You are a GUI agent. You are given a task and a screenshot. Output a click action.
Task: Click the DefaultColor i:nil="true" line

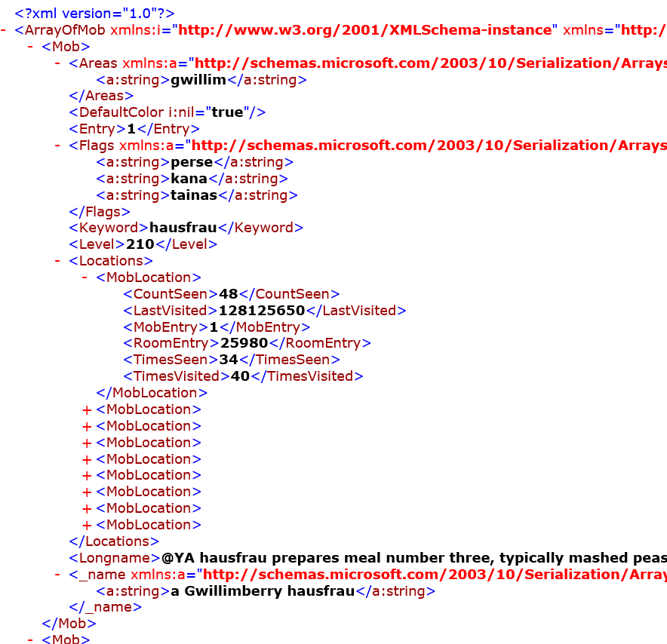click(168, 112)
